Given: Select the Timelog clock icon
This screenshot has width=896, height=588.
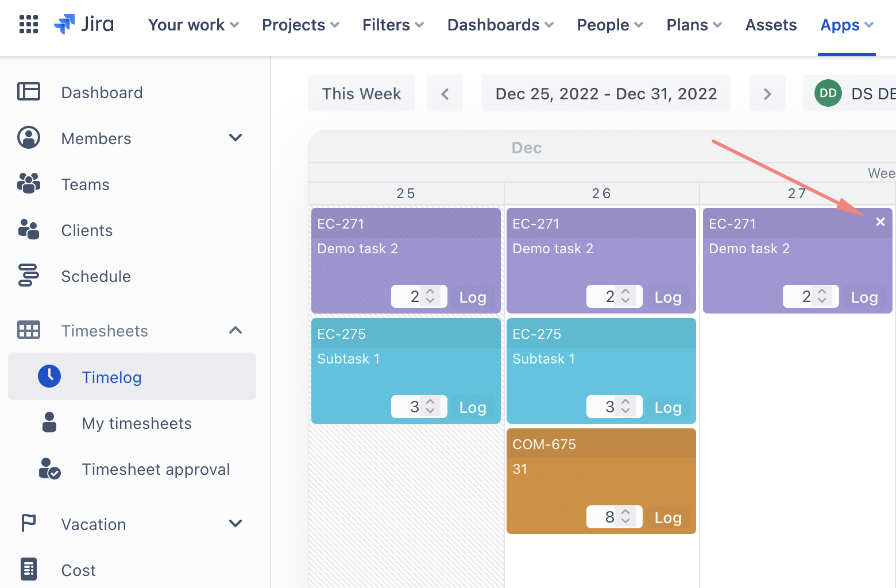Looking at the screenshot, I should [x=49, y=377].
